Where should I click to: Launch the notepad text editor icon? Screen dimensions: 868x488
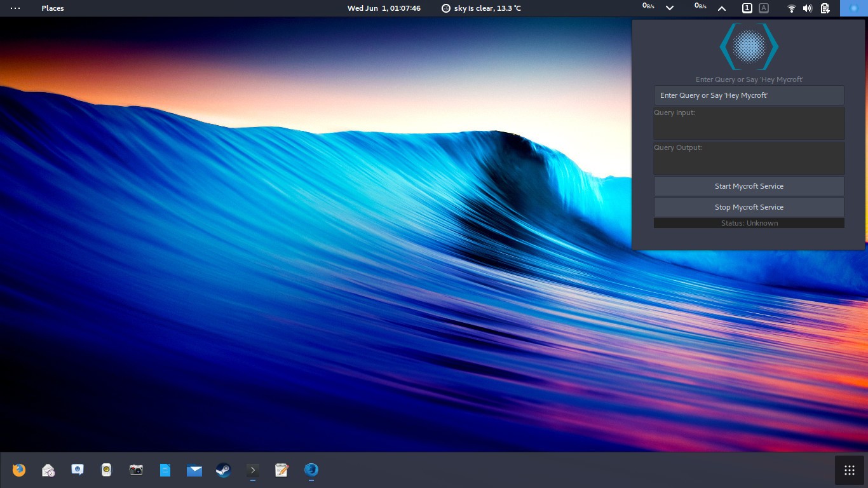click(x=281, y=470)
